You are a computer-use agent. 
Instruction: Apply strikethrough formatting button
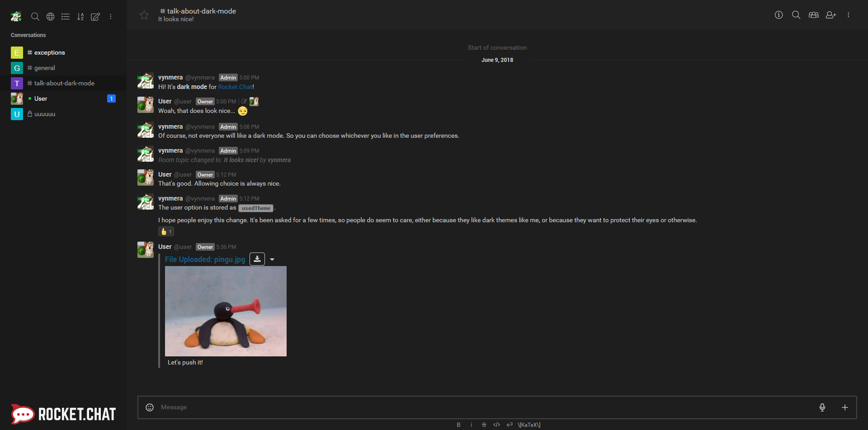[x=484, y=425]
